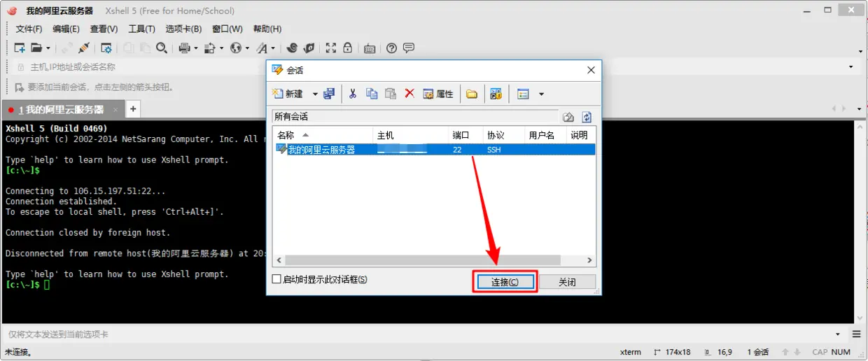Viewport: 868px width, 361px height.
Task: Click save-as shortcut icon next to 新建 dropdown
Action: pyautogui.click(x=329, y=94)
